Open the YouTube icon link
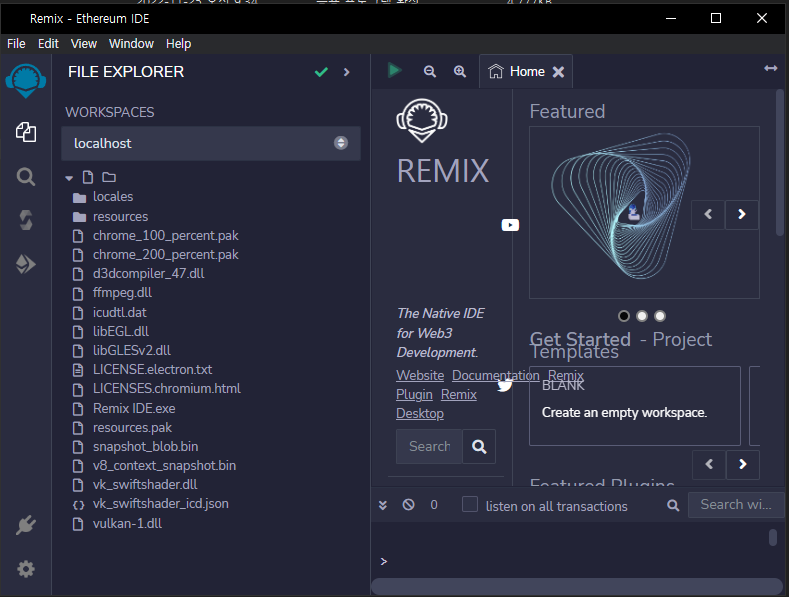This screenshot has width=789, height=597. 510,225
